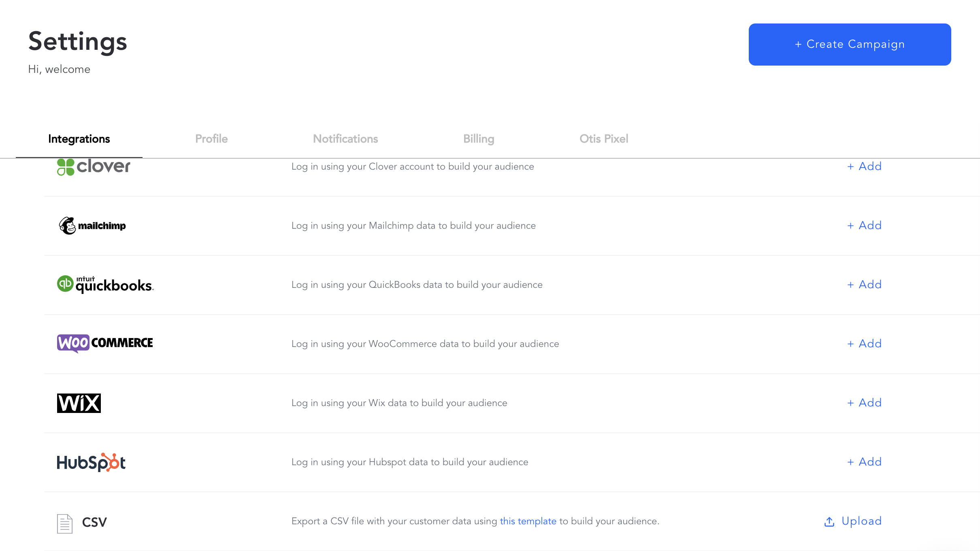This screenshot has width=980, height=551.
Task: Click Create Campaign
Action: pos(849,44)
